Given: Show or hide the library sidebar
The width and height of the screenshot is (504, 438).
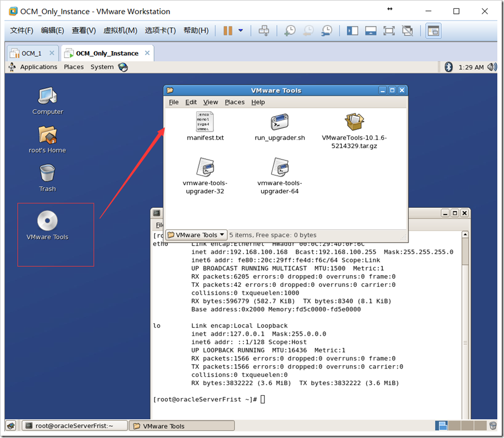Looking at the screenshot, I should point(352,31).
